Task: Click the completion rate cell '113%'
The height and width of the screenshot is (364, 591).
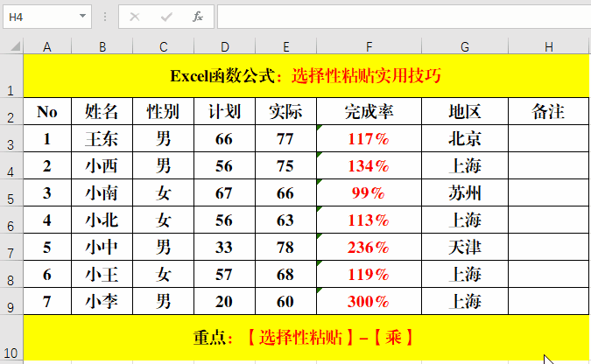Action: 369,220
